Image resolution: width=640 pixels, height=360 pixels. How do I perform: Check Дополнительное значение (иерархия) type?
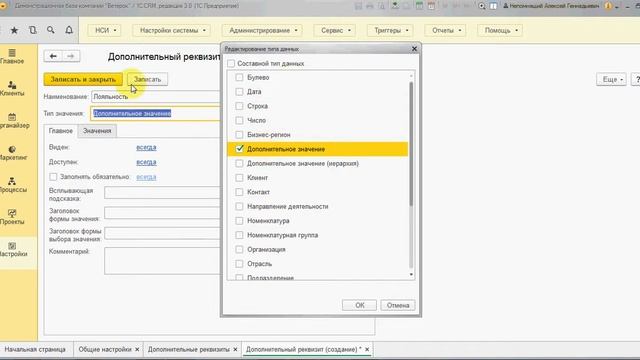[239, 163]
